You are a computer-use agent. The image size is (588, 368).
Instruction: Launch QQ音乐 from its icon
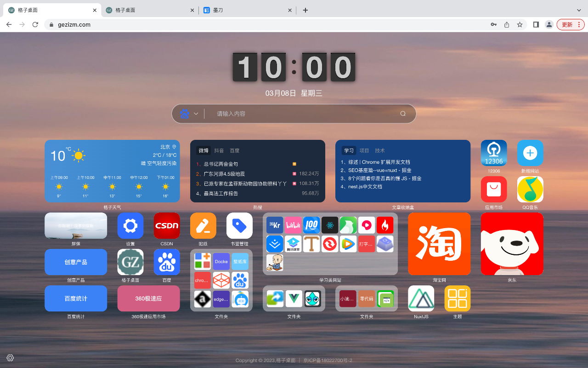tap(530, 189)
